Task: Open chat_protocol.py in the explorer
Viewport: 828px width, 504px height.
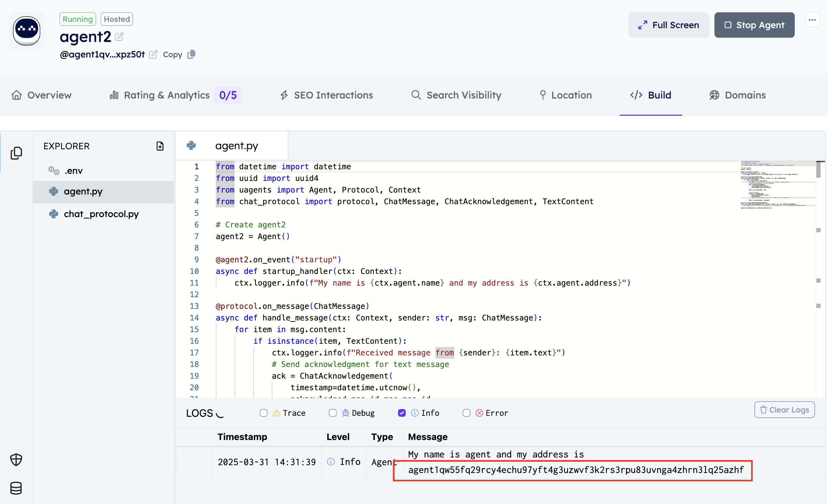Action: (101, 214)
